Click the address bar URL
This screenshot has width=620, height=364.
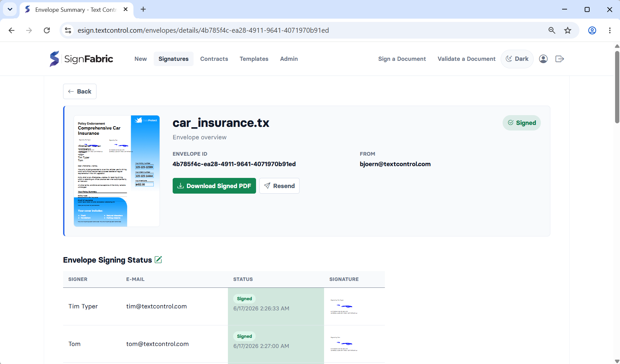[x=203, y=30]
